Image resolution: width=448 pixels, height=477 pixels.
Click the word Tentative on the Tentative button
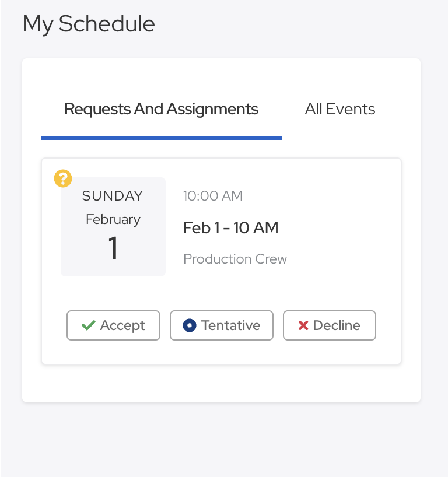point(230,325)
